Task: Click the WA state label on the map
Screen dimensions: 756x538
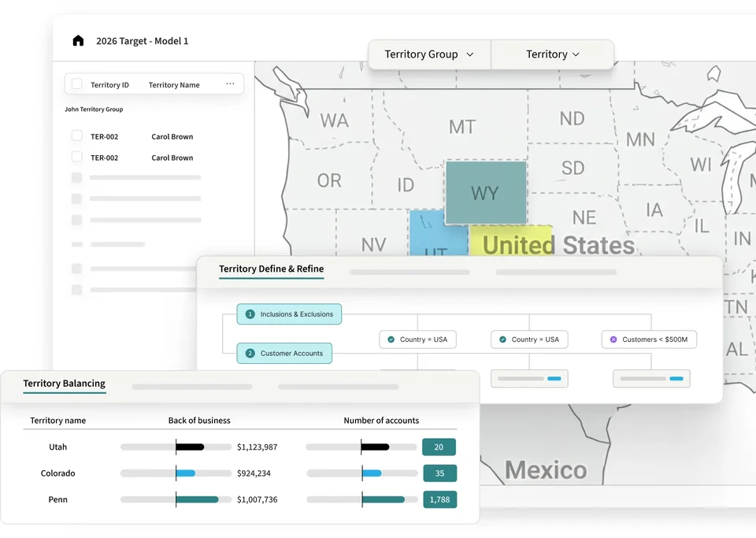Action: click(x=334, y=121)
